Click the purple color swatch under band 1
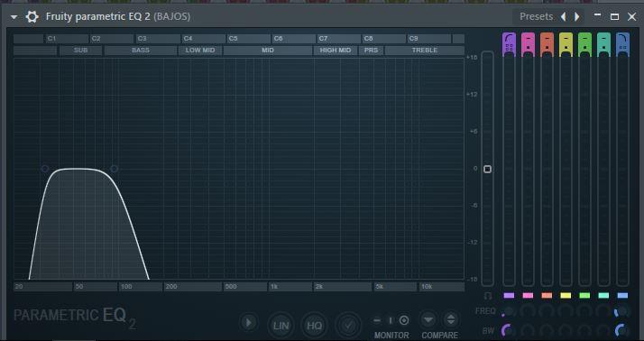The image size is (644, 341). [x=509, y=295]
